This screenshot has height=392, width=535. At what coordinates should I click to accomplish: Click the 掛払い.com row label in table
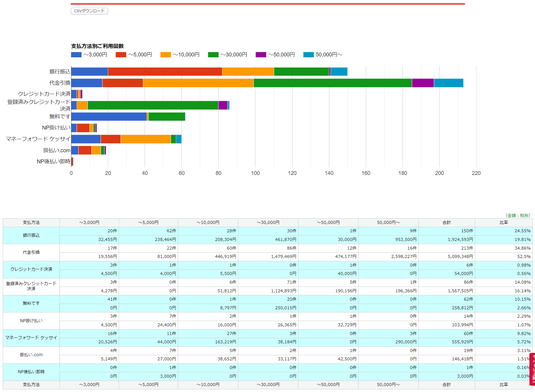click(x=31, y=355)
